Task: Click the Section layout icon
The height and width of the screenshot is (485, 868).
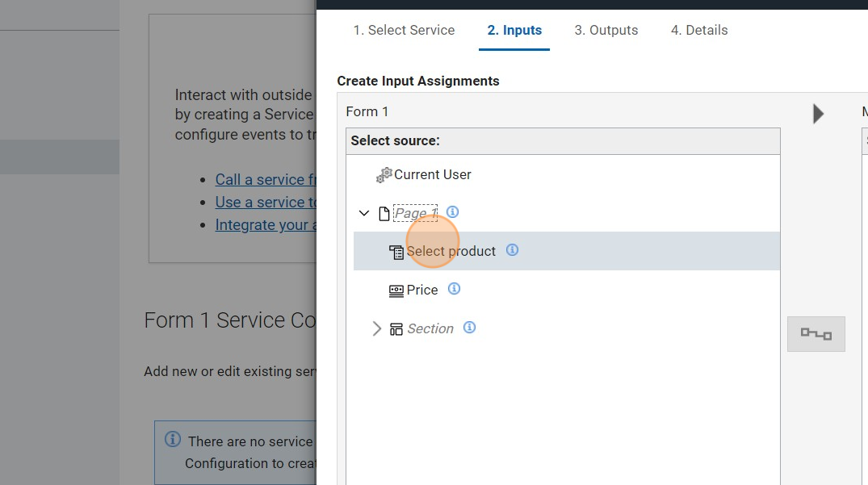Action: (x=396, y=329)
